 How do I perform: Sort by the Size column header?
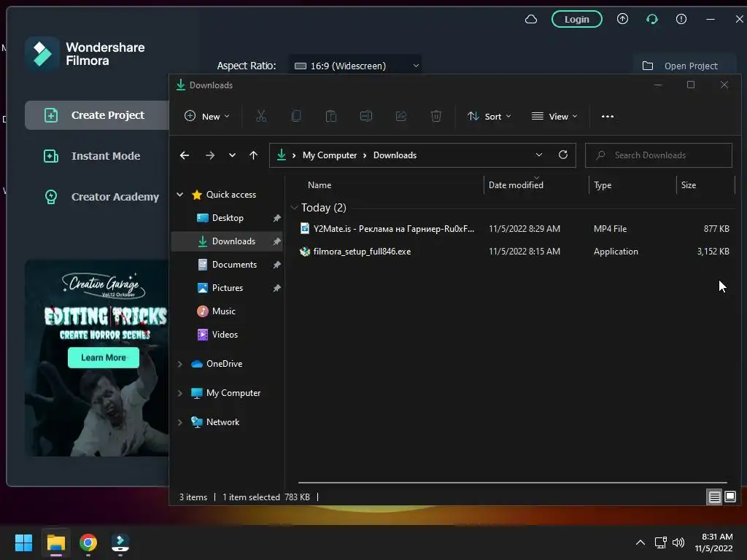pyautogui.click(x=689, y=184)
